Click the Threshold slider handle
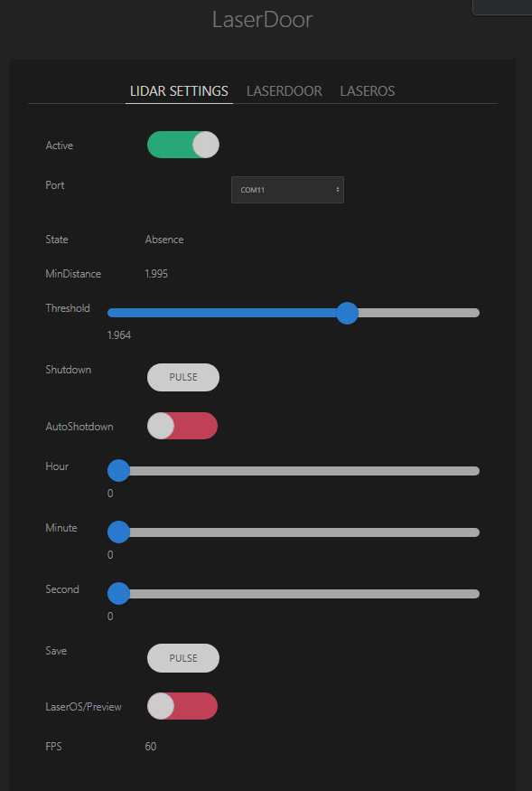Screen dimensions: 532x791 pos(347,313)
